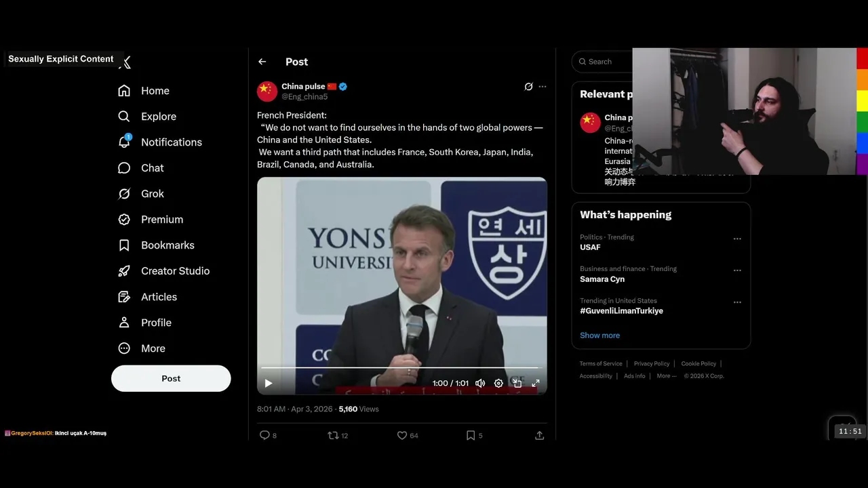Open the Notifications bell in the sidebar

(124, 142)
